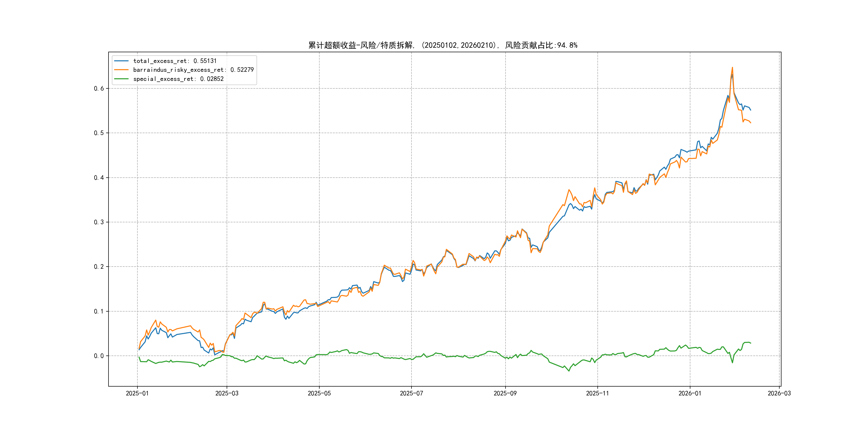
Task: Click the 0.3 y-axis tick label
Action: pos(99,222)
